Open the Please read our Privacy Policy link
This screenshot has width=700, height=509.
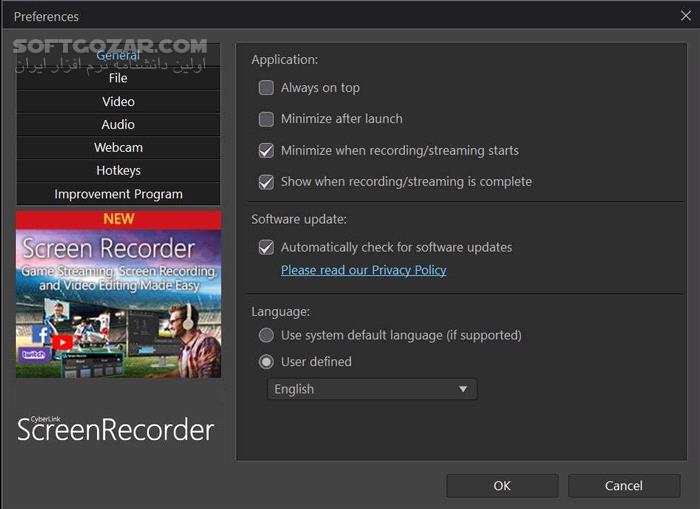[363, 270]
